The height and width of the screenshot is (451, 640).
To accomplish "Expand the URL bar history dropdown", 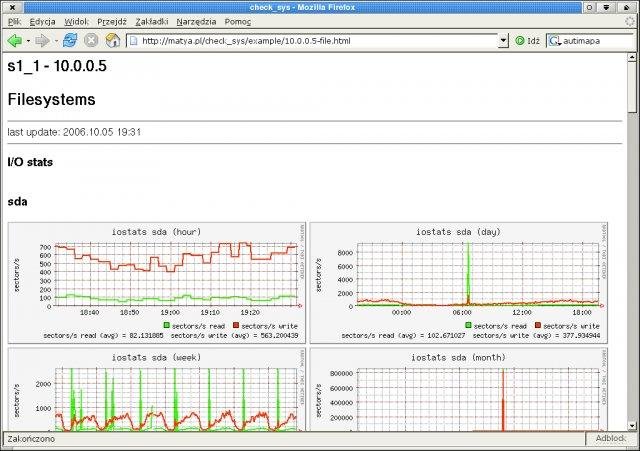I will pos(503,40).
